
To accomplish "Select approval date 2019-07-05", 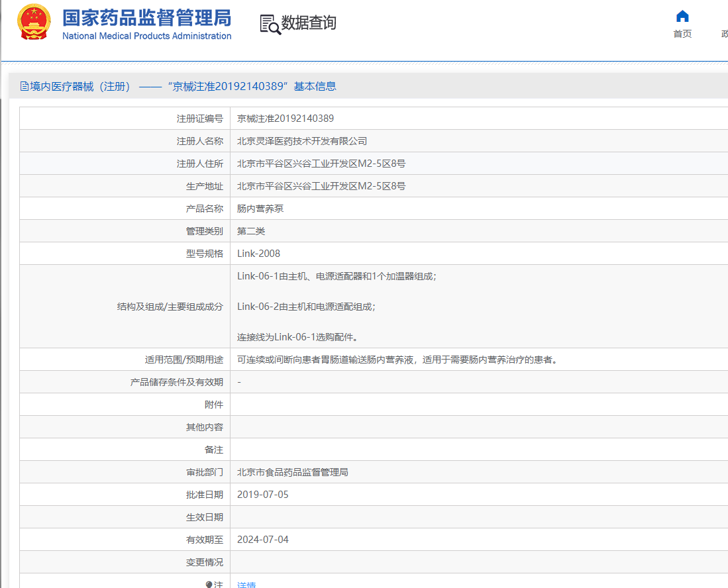I will coord(262,495).
